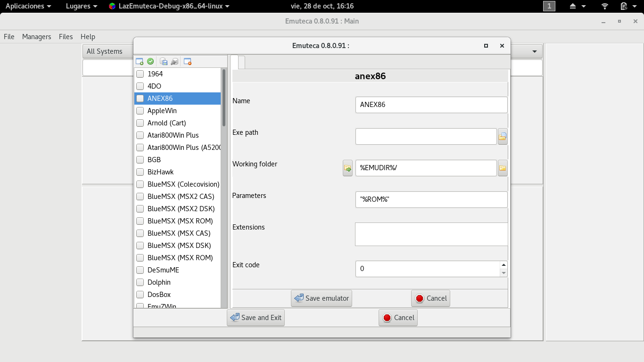
Task: Open the Wi-Fi status indicator in the top panel
Action: [x=605, y=6]
